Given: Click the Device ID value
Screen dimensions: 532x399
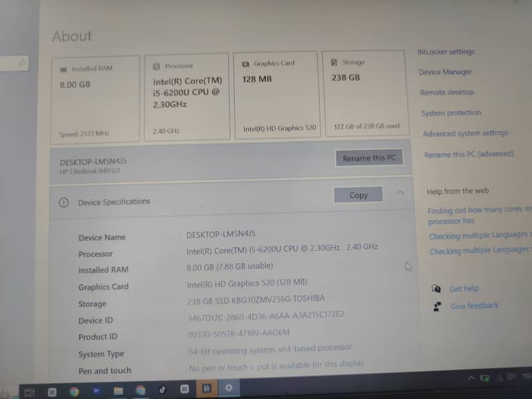Looking at the screenshot, I should 265,315.
